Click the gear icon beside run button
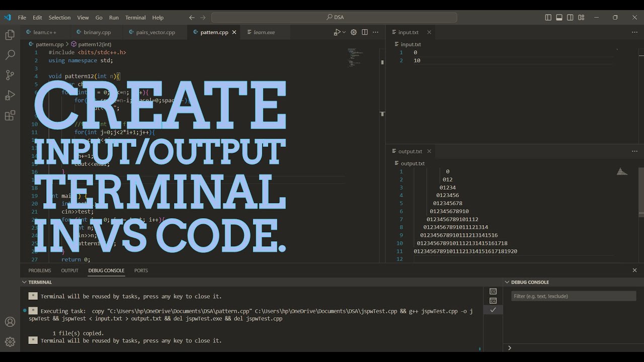This screenshot has height=362, width=644. pos(354,32)
